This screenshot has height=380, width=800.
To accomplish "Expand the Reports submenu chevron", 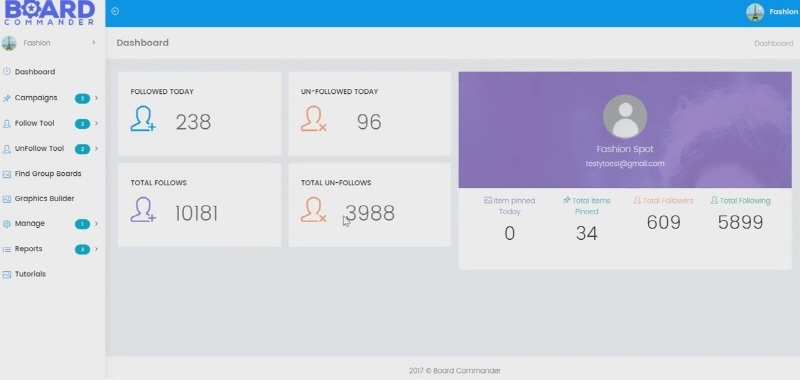I will pyautogui.click(x=96, y=249).
